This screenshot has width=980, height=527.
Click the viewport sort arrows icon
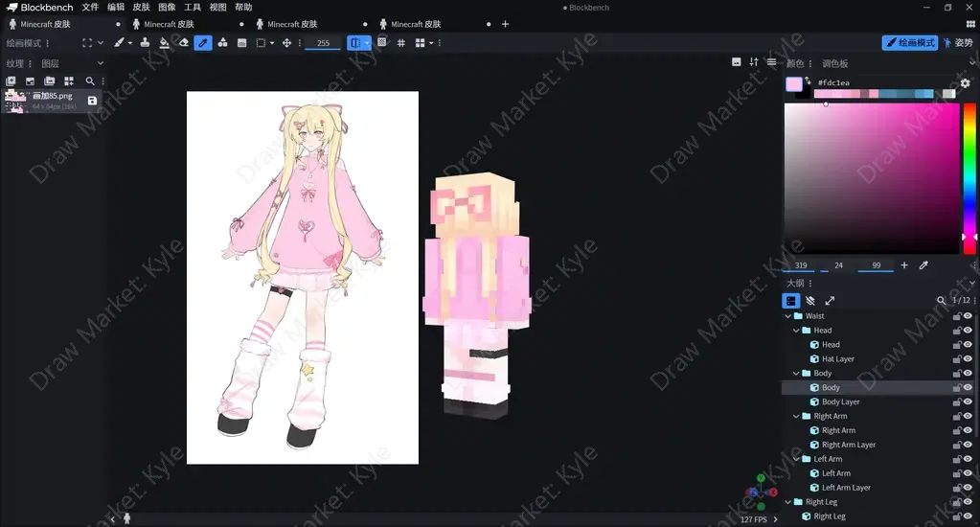754,62
